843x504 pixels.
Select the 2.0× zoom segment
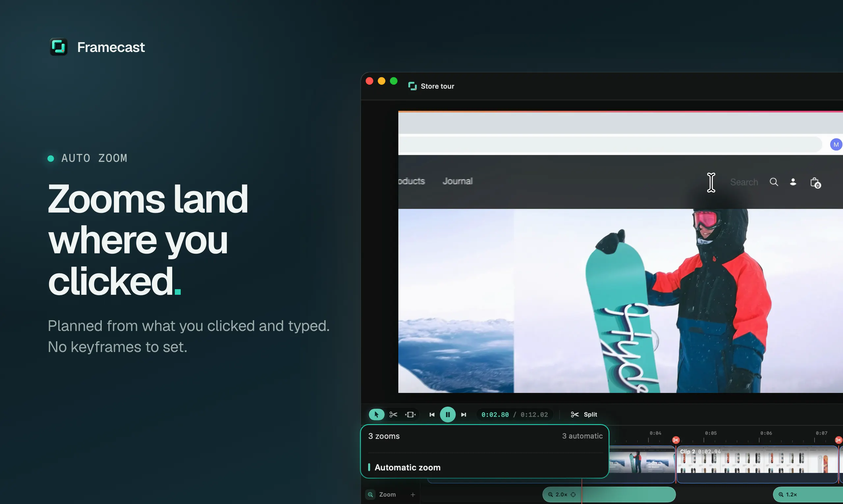click(x=609, y=494)
